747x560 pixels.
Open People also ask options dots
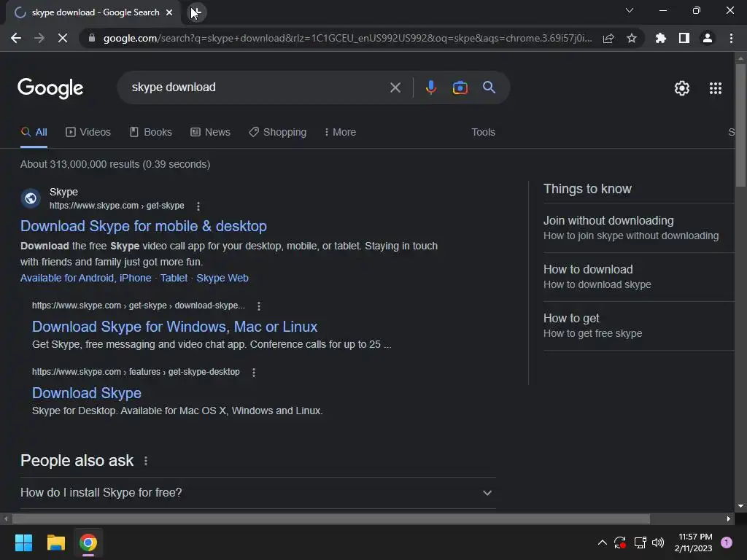coord(146,461)
